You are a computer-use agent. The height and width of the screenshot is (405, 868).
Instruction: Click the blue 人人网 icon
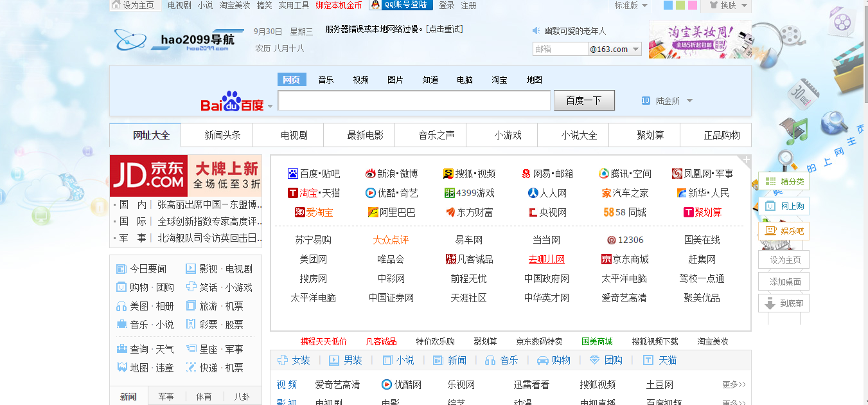pyautogui.click(x=533, y=193)
